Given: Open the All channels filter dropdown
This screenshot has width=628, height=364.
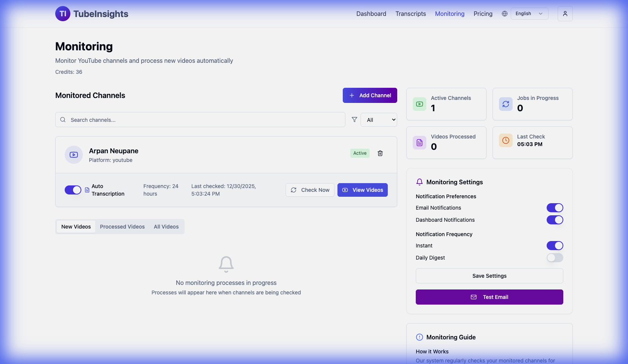Looking at the screenshot, I should 379,120.
